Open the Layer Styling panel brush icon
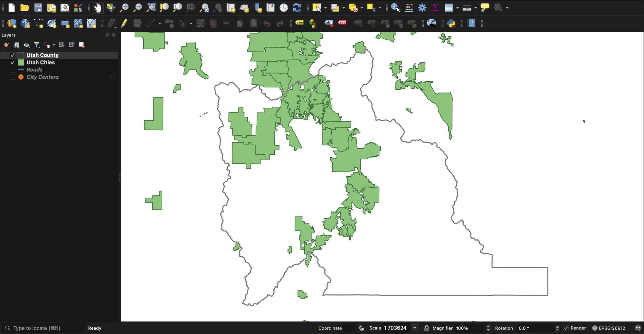Image resolution: width=644 pixels, height=334 pixels. pos(6,45)
